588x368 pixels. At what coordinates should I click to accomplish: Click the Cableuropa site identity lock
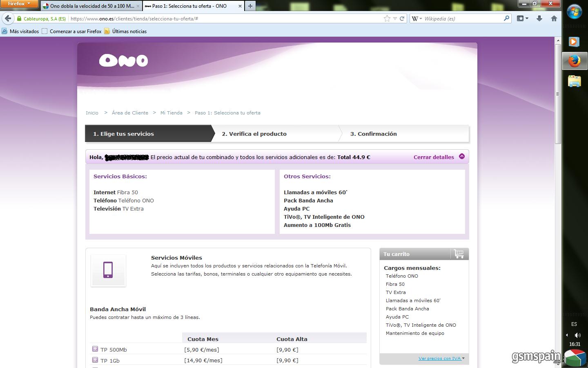(41, 19)
